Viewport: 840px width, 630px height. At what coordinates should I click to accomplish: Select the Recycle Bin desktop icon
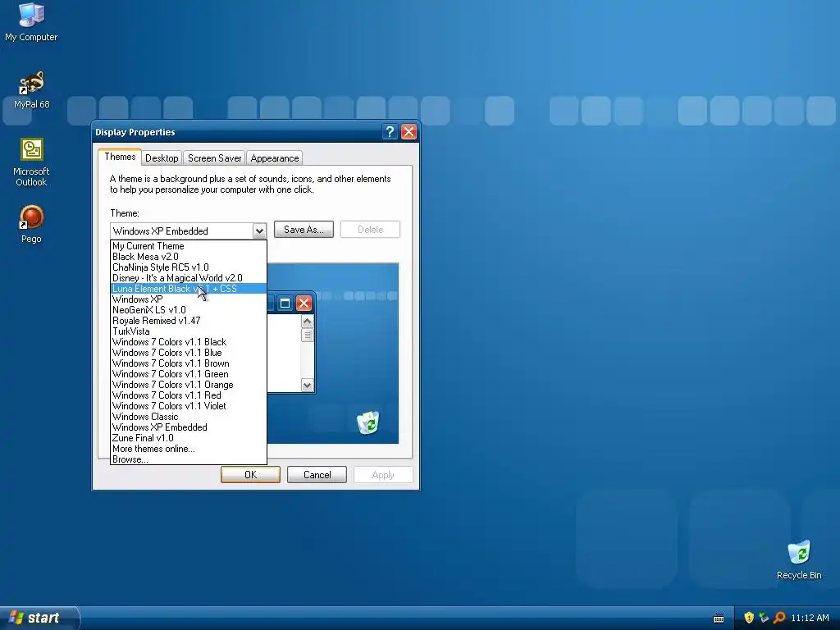click(x=799, y=559)
